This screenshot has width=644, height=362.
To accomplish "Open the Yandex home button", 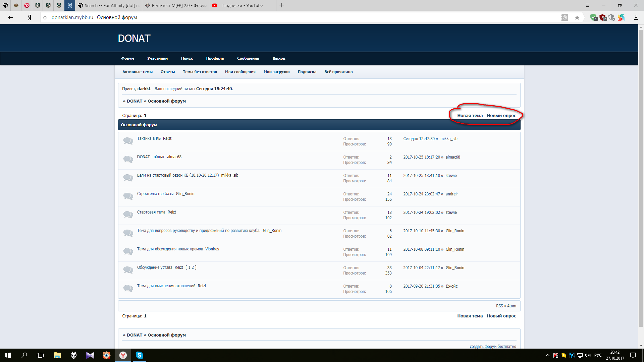I will [30, 17].
